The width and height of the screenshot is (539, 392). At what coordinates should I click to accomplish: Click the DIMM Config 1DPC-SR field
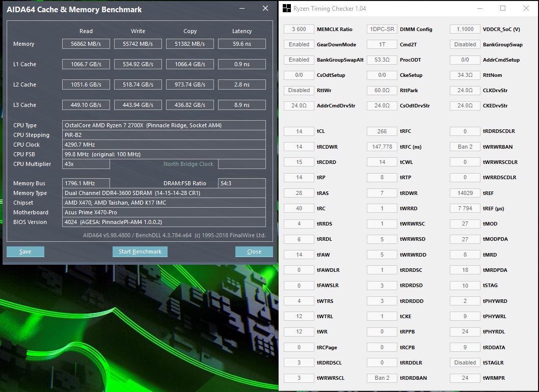tap(382, 29)
